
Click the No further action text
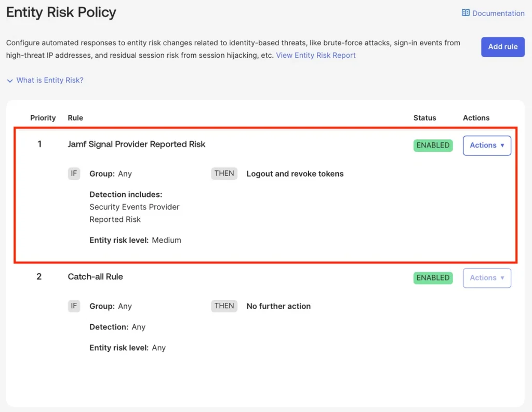point(278,307)
